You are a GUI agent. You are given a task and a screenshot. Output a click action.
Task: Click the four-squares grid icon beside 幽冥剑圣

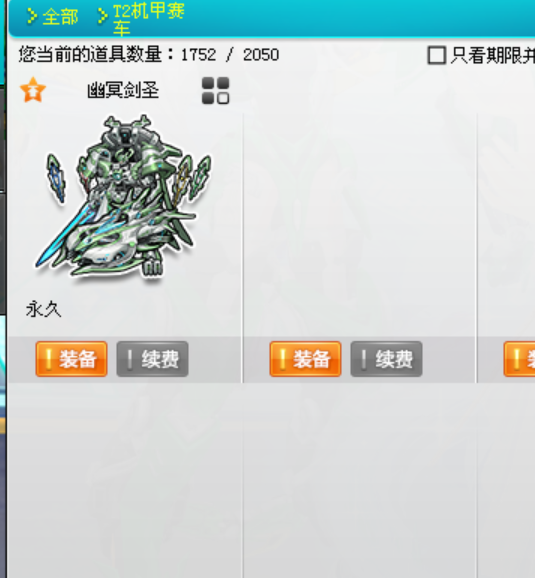coord(216,91)
